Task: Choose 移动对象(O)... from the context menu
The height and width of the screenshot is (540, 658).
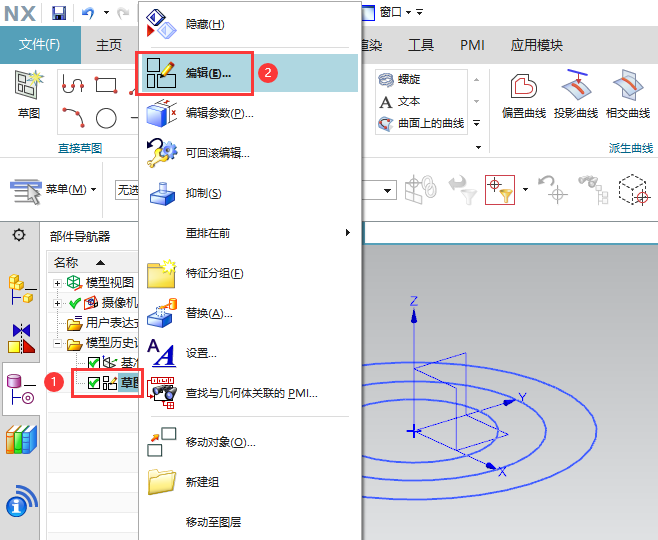Action: pos(250,442)
